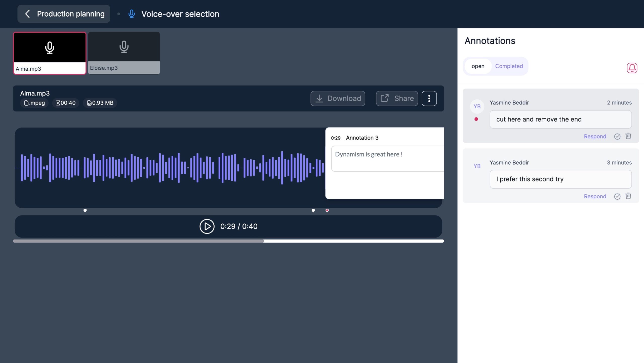This screenshot has height=363, width=644.
Task: Respond to 'I prefer this second try'
Action: (x=595, y=196)
